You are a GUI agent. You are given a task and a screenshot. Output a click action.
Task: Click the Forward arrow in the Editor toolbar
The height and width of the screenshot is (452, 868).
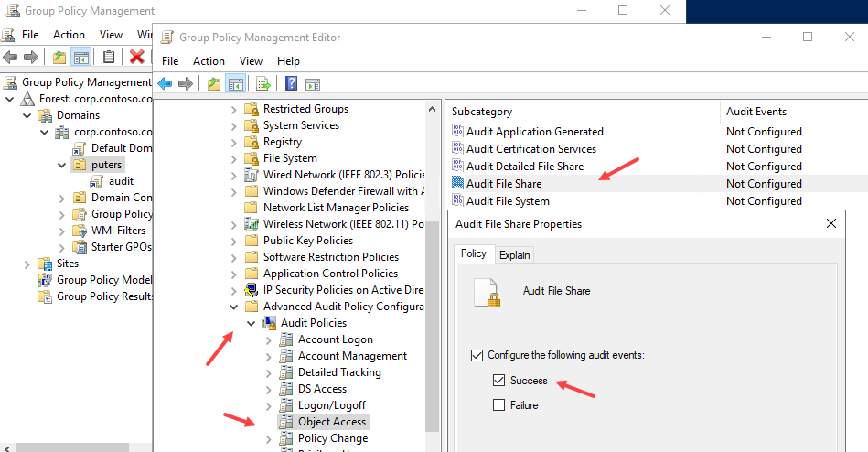point(186,83)
